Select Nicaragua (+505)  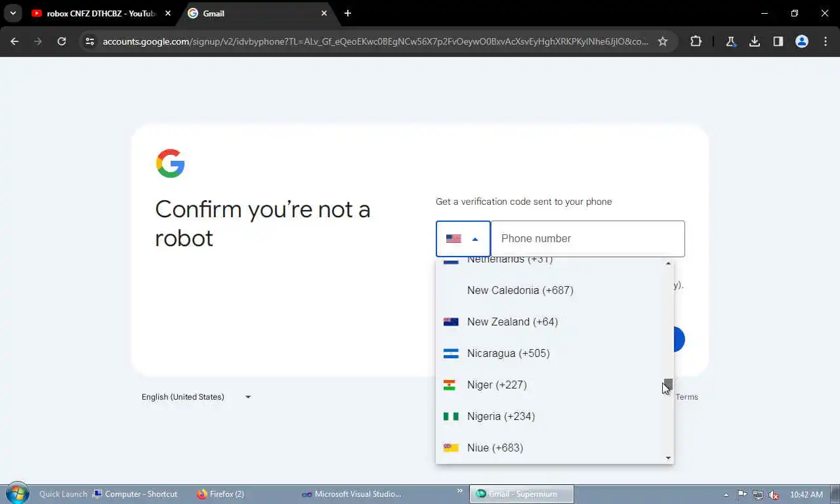(x=550, y=353)
